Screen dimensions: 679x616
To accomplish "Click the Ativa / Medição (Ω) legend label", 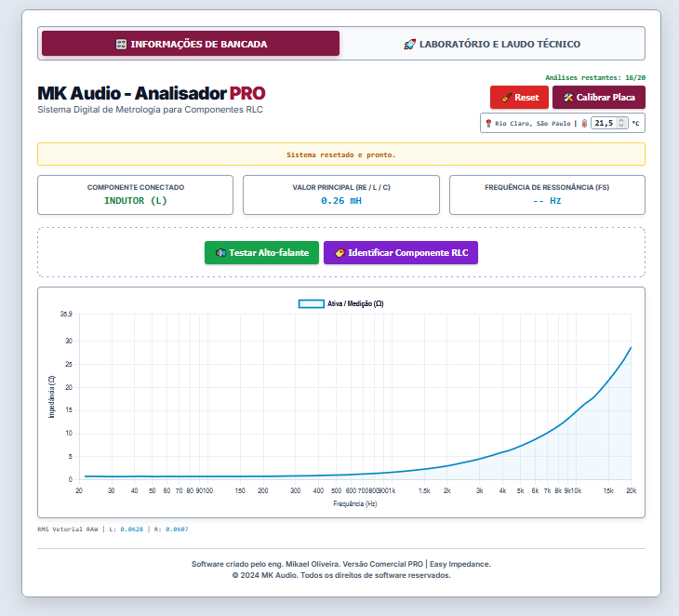I will pos(355,303).
